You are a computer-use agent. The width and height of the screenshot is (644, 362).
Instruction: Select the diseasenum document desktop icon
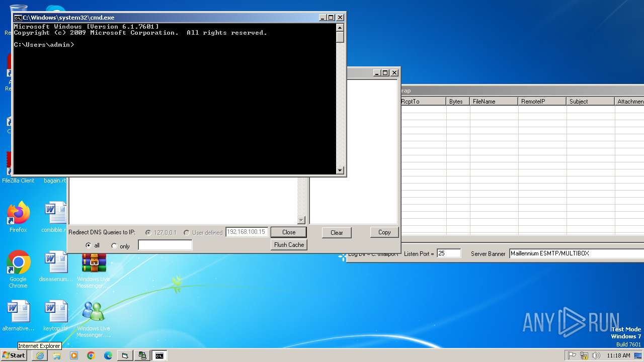pos(56,266)
